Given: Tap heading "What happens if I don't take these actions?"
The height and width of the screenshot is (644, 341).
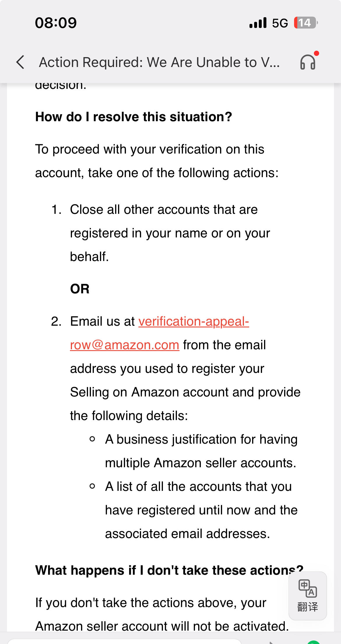Looking at the screenshot, I should point(169,570).
